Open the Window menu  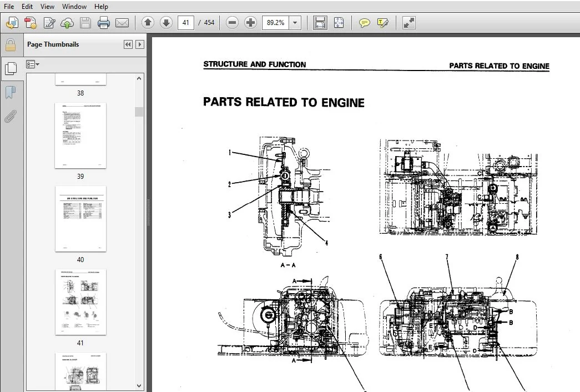[x=74, y=7]
